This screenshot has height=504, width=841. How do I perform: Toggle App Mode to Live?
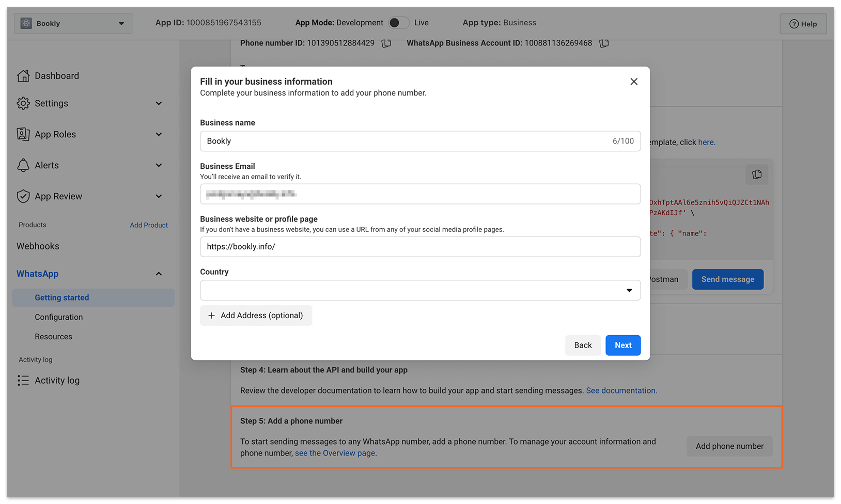pos(399,23)
